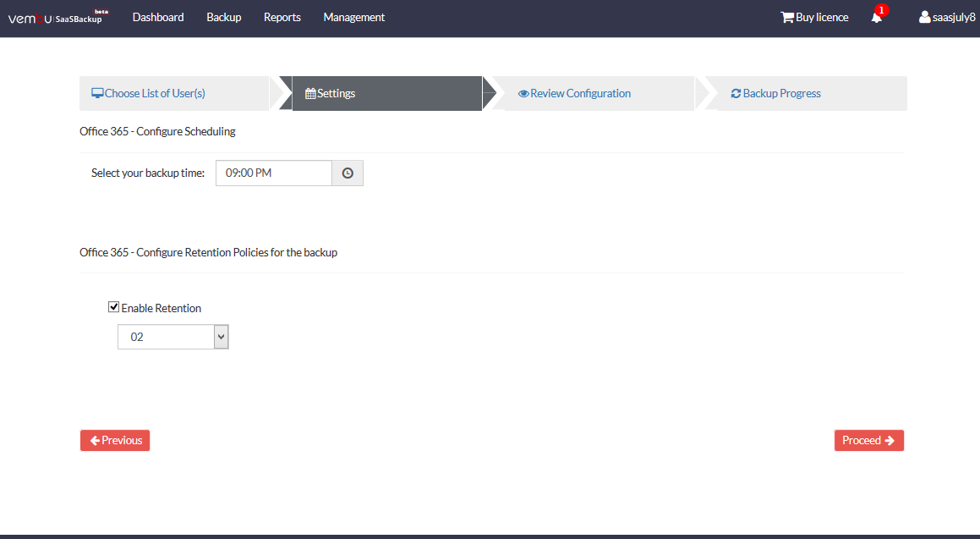Click the user profile icon

click(924, 18)
